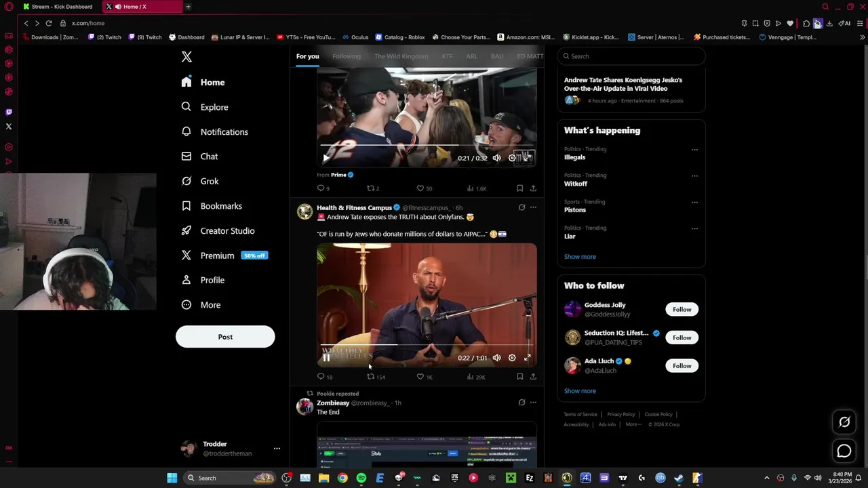Switch to The Wild Kingdom tab

pyautogui.click(x=401, y=56)
